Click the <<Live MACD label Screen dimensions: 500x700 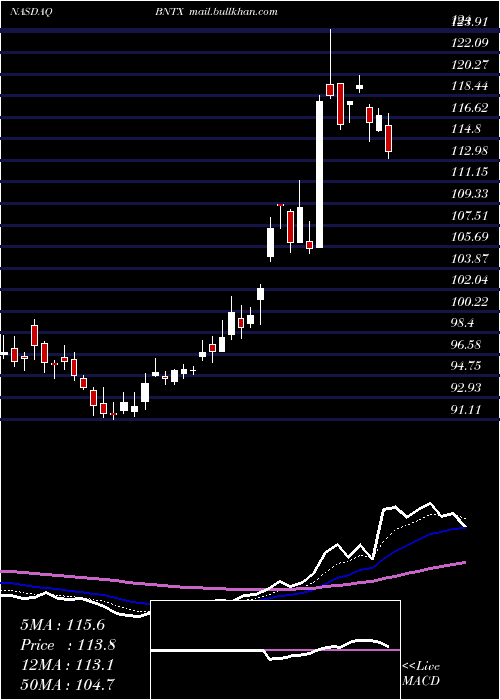pyautogui.click(x=421, y=673)
